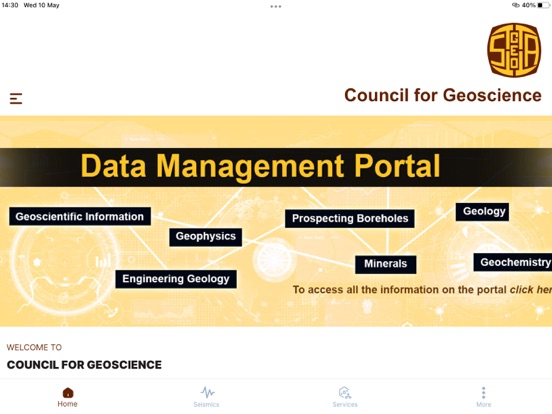
Task: Tap the 40% battery percentage text
Action: click(528, 5)
